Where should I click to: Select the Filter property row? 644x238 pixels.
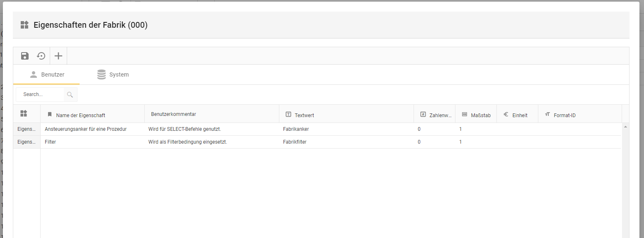pyautogui.click(x=50, y=142)
